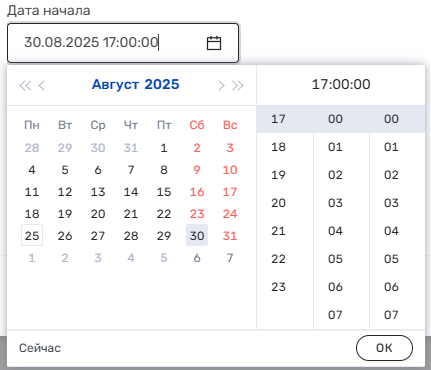Image resolution: width=431 pixels, height=370 pixels.
Task: Pick grayed-out July 28 date
Action: [32, 147]
